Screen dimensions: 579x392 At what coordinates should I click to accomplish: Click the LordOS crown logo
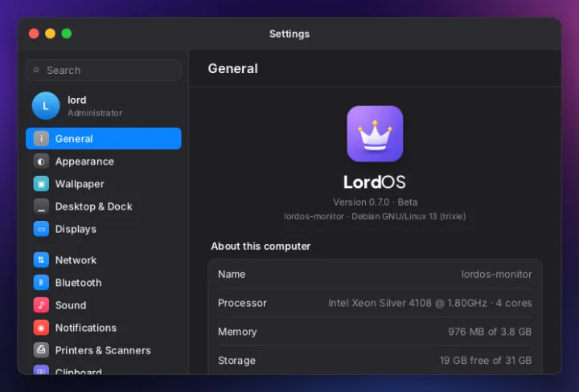(x=375, y=133)
